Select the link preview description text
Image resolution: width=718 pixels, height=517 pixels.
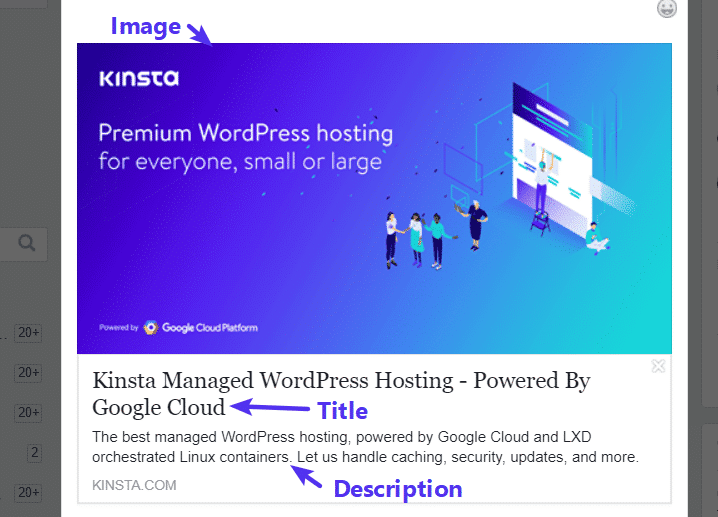pos(365,447)
